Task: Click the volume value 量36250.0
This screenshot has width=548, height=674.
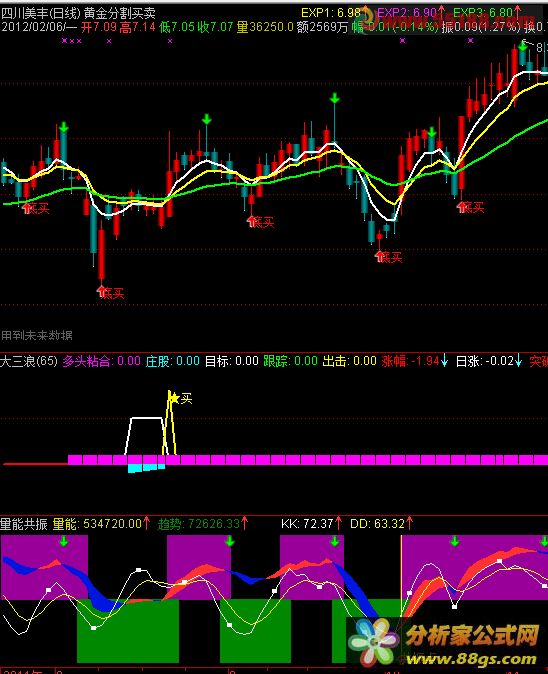Action: pyautogui.click(x=265, y=28)
